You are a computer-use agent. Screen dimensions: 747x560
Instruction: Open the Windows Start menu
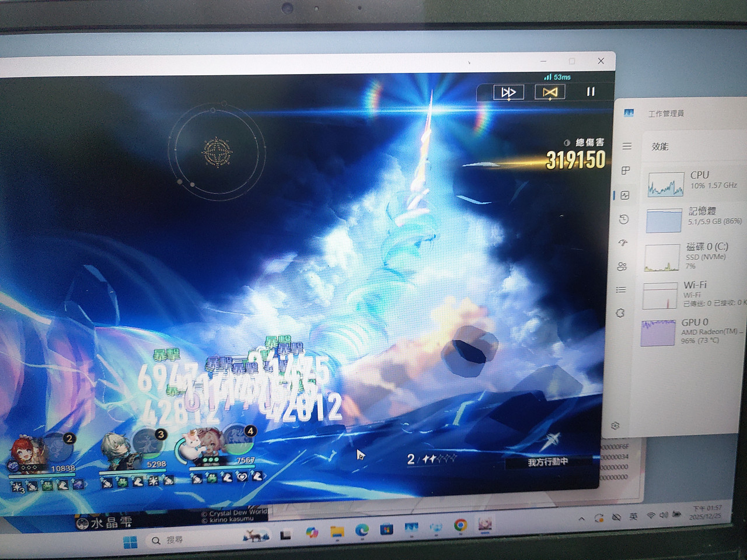pos(130,541)
